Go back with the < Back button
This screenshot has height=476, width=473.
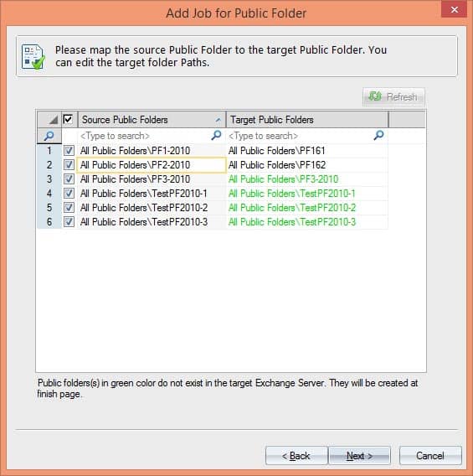(296, 455)
